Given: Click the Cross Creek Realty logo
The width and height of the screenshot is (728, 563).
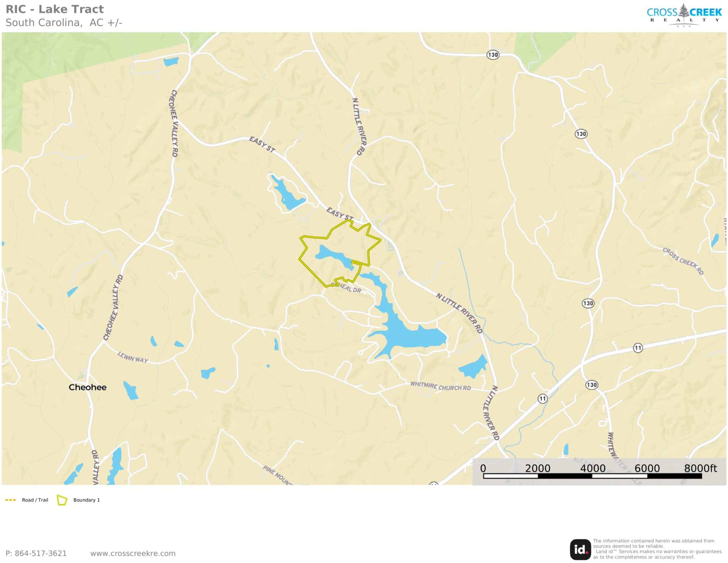Looking at the screenshot, I should click(x=684, y=15).
